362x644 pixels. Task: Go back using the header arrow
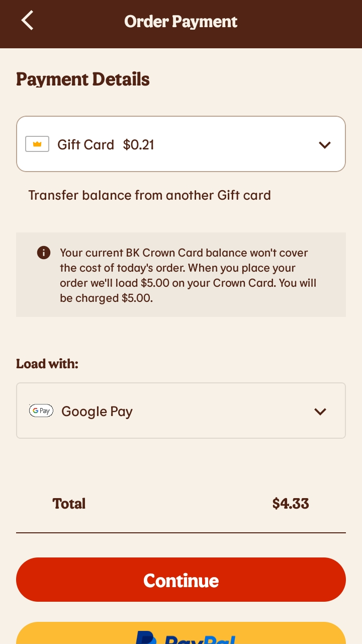[x=28, y=21]
